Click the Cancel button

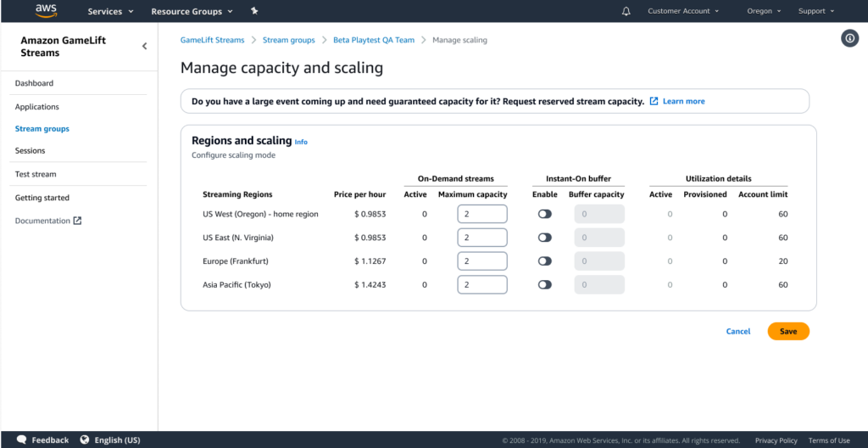pos(738,332)
